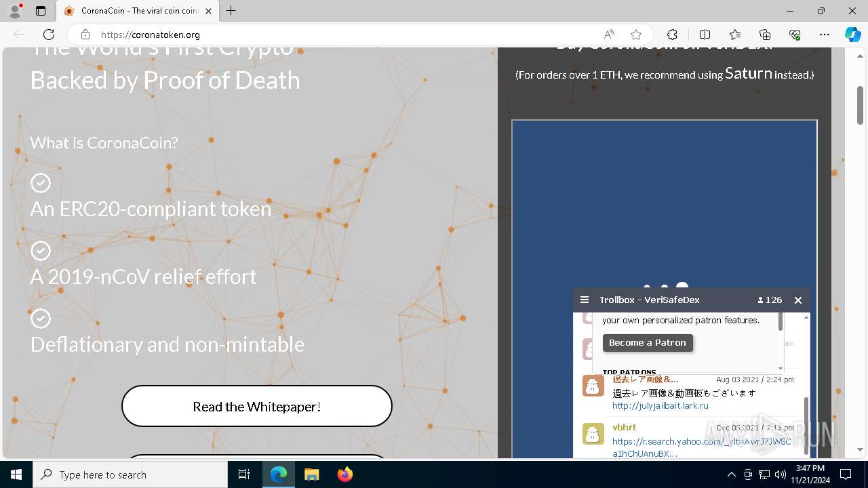Open the Collections panel
Screen dimensions: 868x488
point(765,35)
